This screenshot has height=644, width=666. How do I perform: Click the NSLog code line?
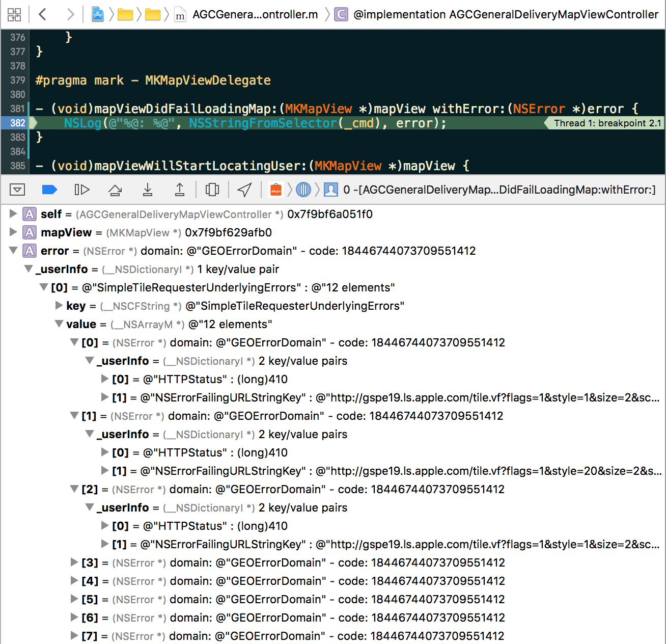[255, 123]
